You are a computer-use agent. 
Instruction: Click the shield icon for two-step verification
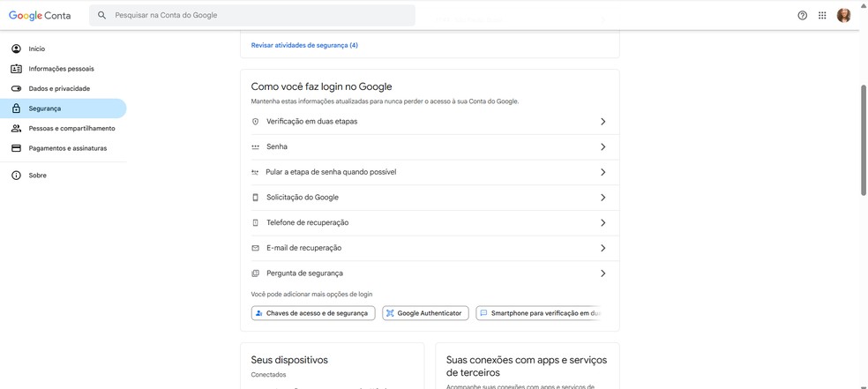256,122
